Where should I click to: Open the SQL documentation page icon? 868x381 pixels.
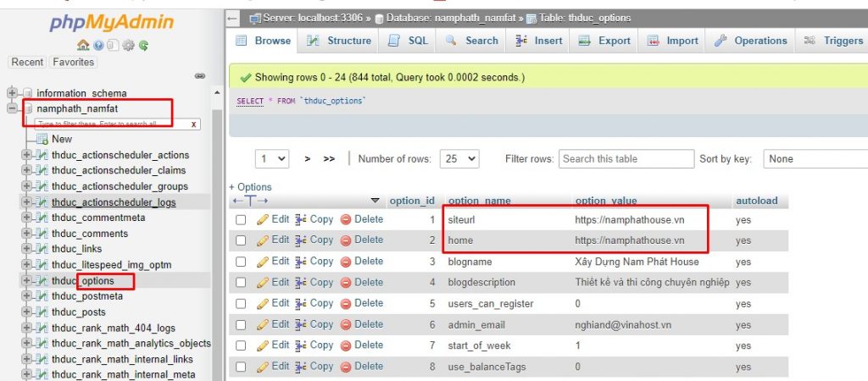pyautogui.click(x=113, y=46)
